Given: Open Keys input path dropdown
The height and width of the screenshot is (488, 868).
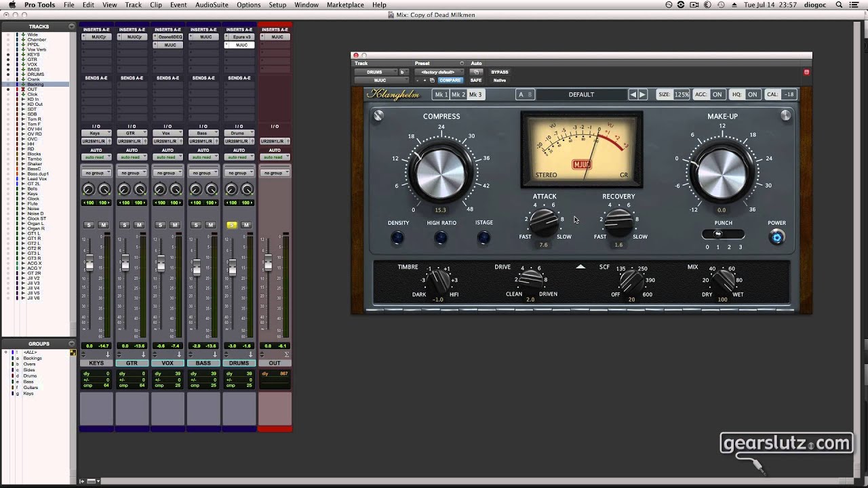Looking at the screenshot, I should 96,134.
